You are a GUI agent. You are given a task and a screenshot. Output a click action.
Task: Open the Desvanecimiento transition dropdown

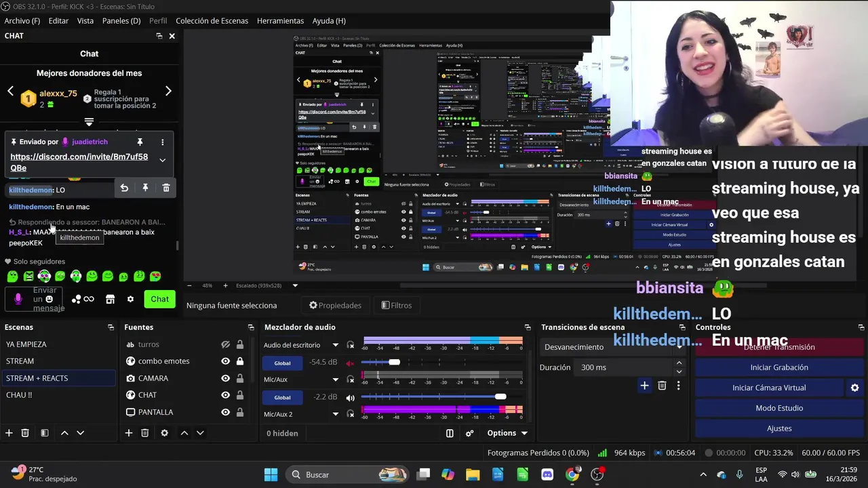point(612,347)
